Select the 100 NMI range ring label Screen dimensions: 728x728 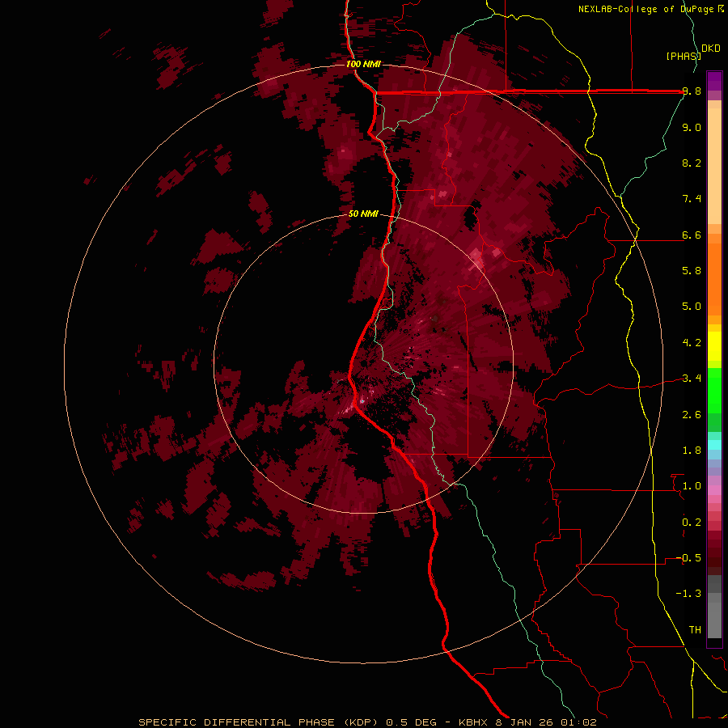[363, 64]
